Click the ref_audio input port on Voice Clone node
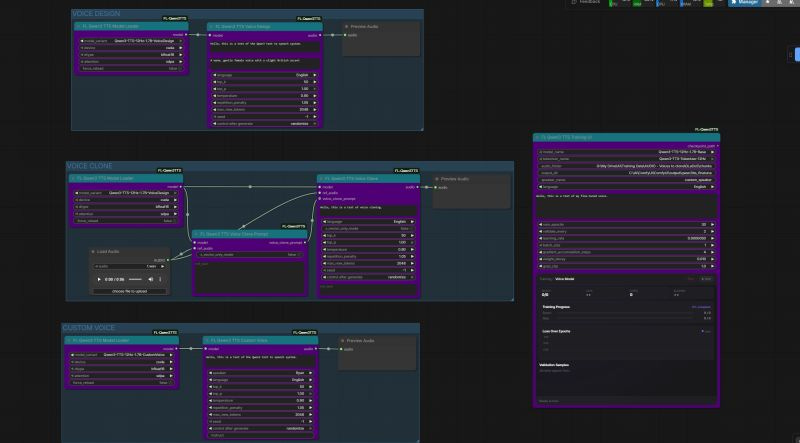Viewport: 800px width, 443px height. (x=320, y=193)
